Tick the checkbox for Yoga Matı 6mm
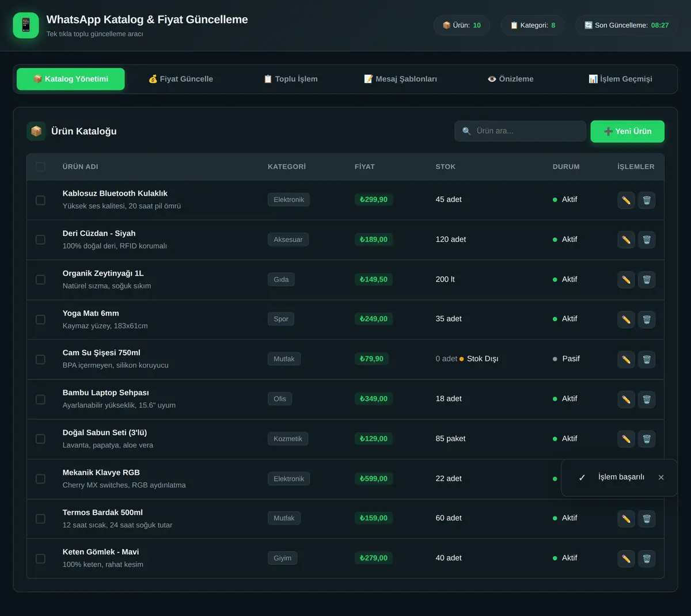This screenshot has width=691, height=616. coord(40,320)
